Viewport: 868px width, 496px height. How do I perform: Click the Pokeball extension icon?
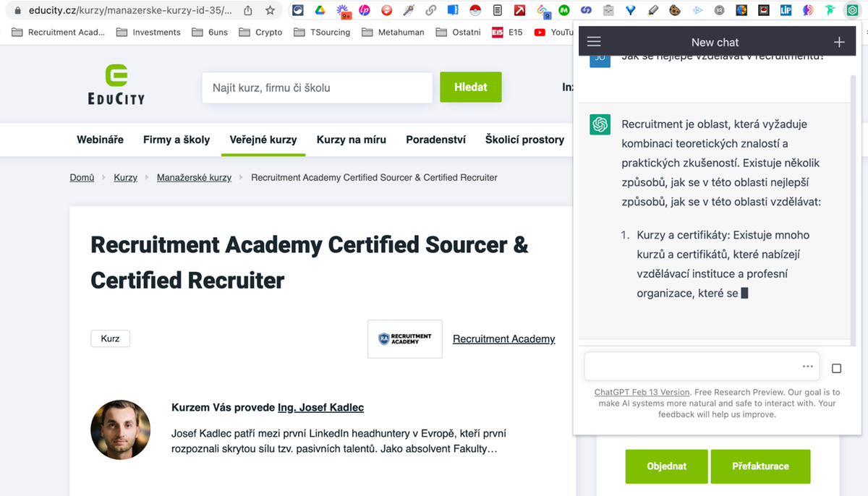pos(475,11)
